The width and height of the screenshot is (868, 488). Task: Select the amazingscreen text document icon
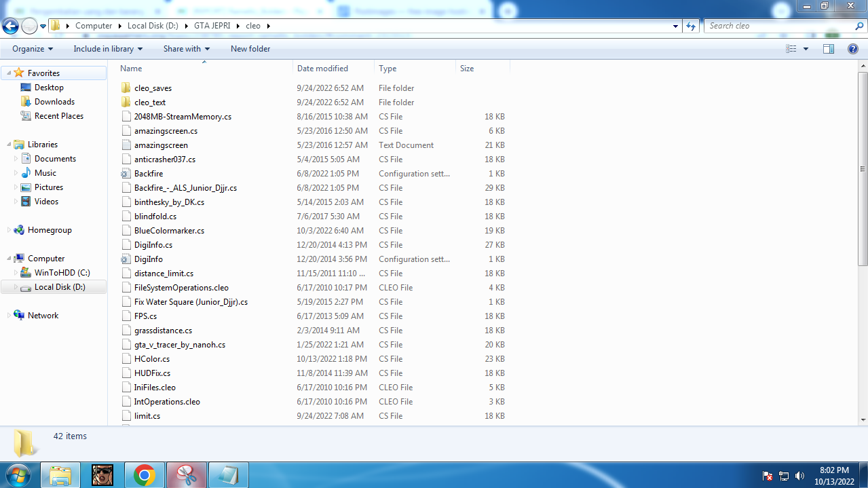tap(126, 145)
